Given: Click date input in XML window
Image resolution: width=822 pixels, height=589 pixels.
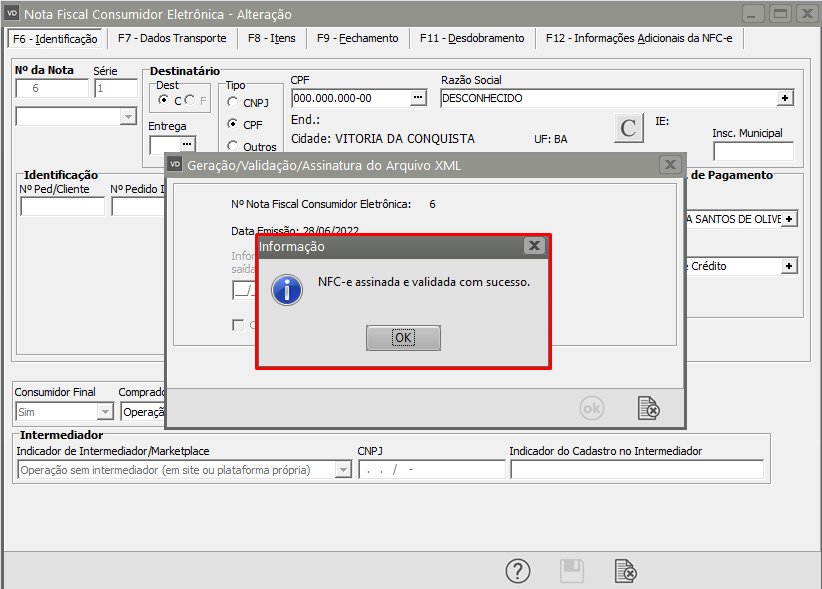Looking at the screenshot, I should pyautogui.click(x=244, y=290).
